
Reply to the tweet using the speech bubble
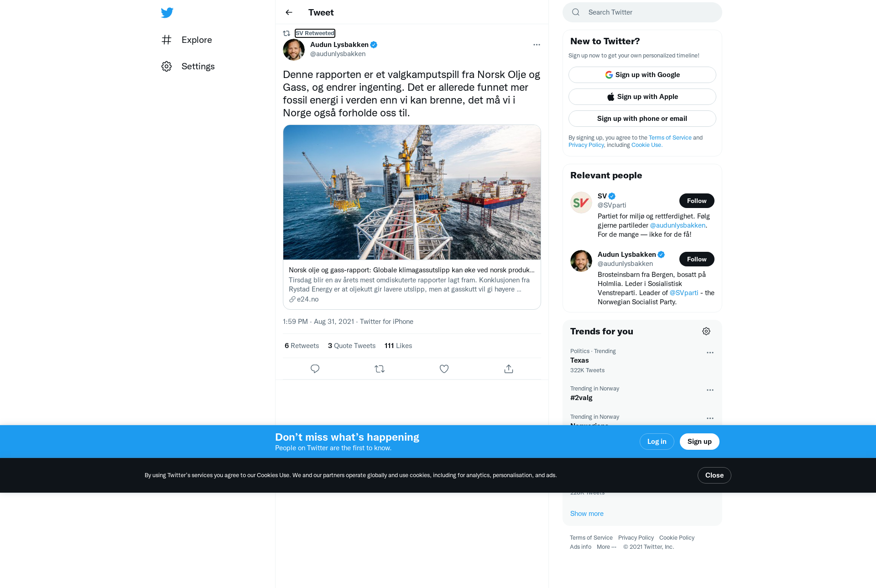pos(315,369)
